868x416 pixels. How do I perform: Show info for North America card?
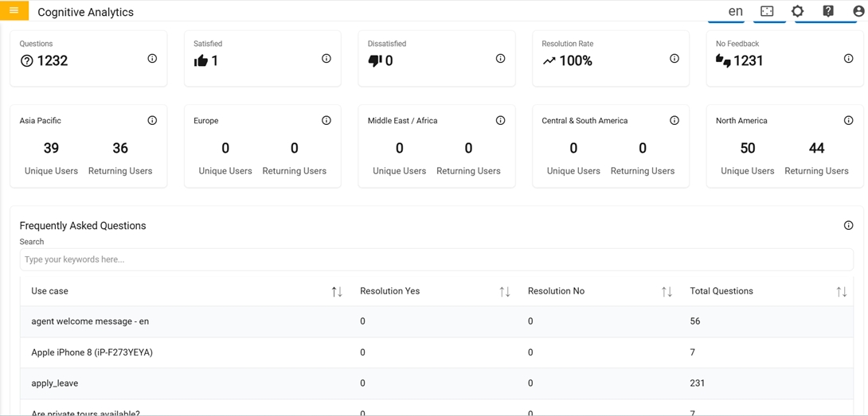pyautogui.click(x=848, y=121)
